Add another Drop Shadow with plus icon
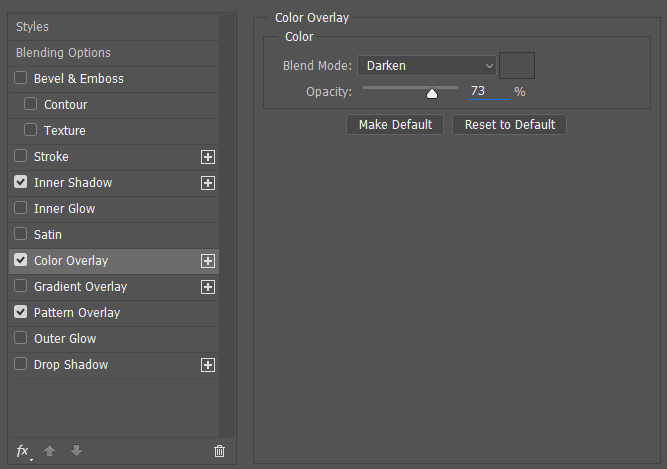 click(x=208, y=365)
